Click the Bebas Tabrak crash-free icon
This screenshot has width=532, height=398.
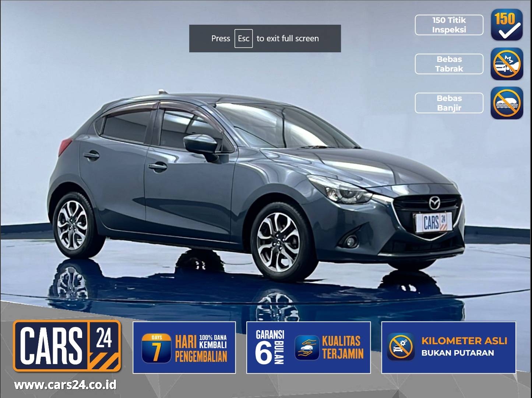pos(507,64)
